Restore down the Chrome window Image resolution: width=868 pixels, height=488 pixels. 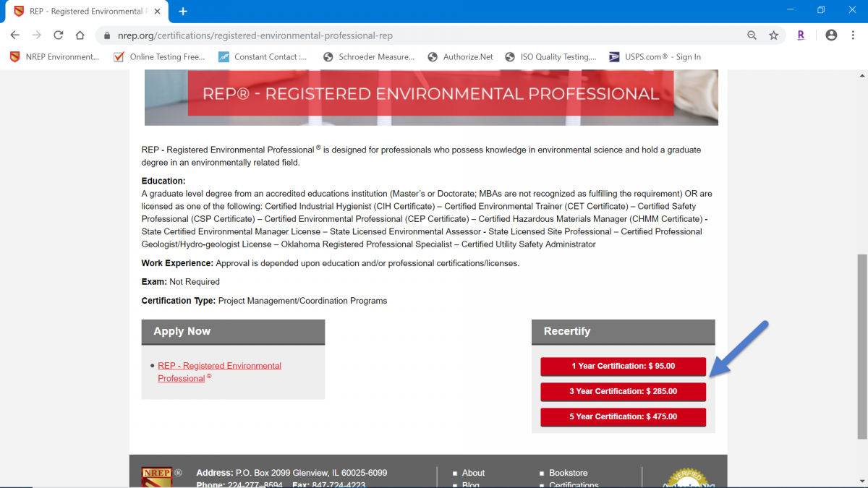(x=821, y=10)
